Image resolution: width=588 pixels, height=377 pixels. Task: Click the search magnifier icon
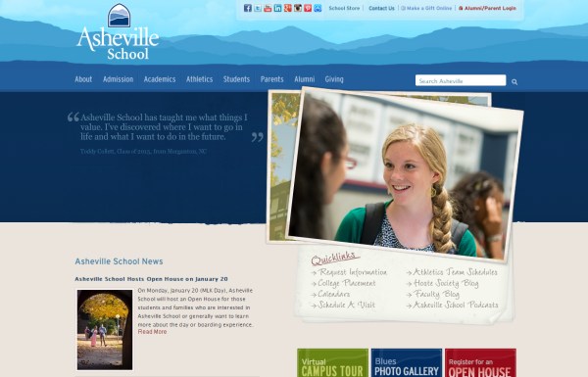[514, 81]
